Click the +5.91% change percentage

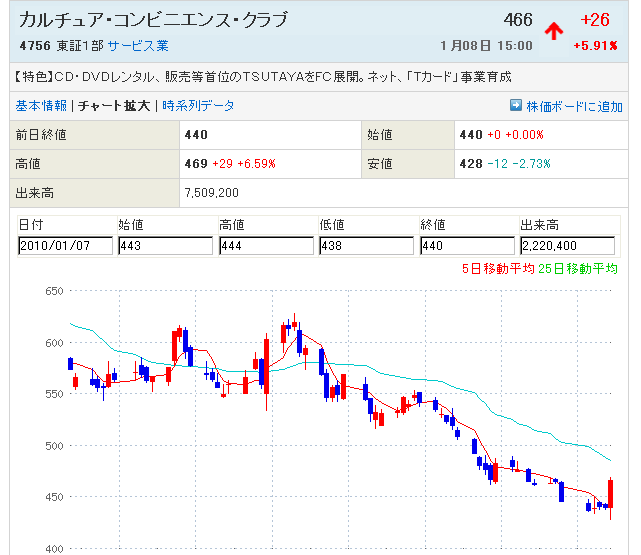[x=595, y=46]
